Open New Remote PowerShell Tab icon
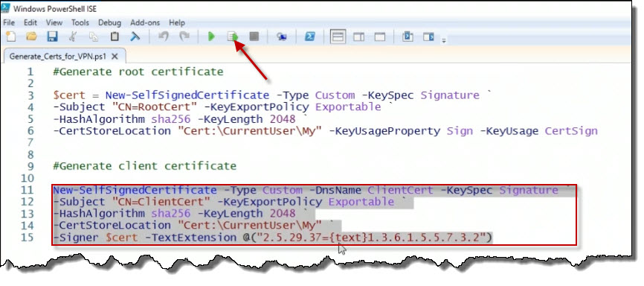The image size is (644, 286). [x=281, y=36]
